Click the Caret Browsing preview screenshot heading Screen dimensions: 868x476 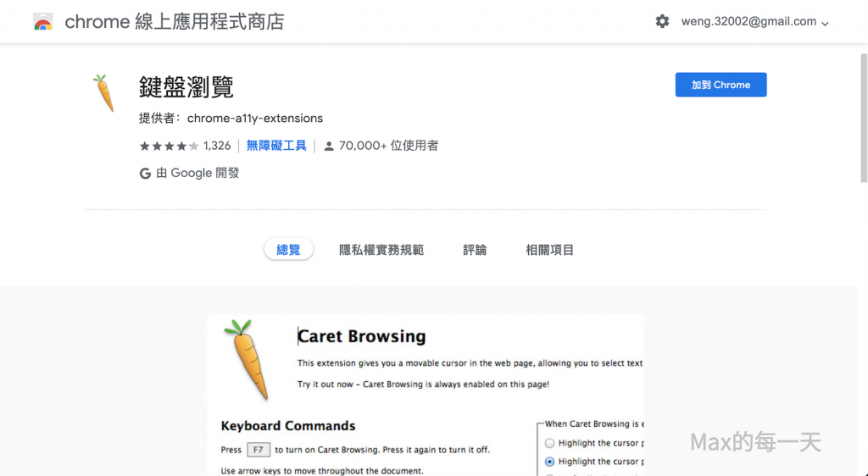point(362,336)
